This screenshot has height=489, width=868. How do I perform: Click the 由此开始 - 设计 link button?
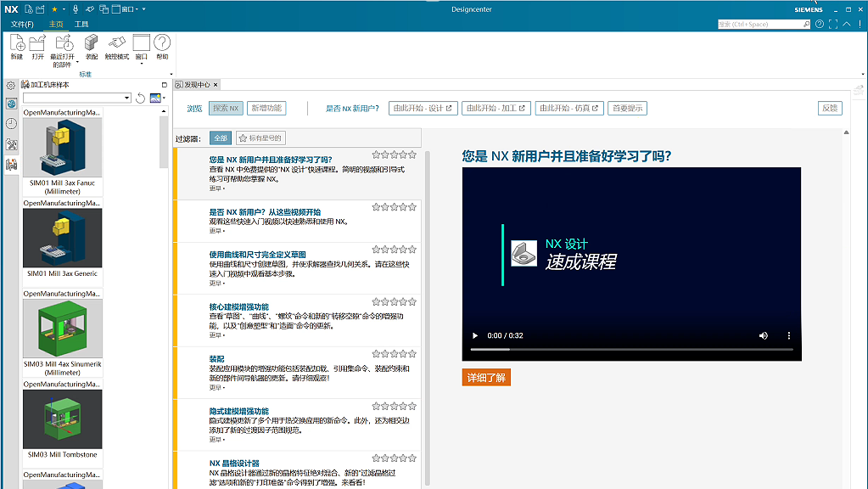(x=423, y=109)
